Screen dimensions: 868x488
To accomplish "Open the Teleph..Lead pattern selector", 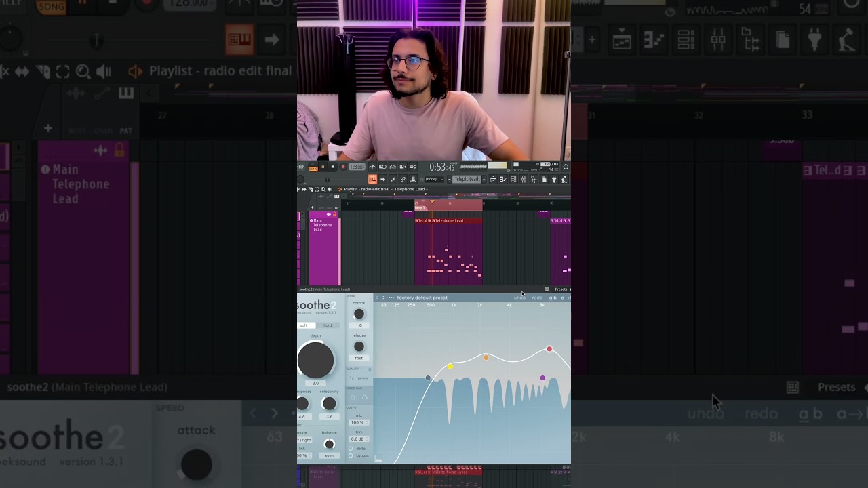I will [x=467, y=180].
